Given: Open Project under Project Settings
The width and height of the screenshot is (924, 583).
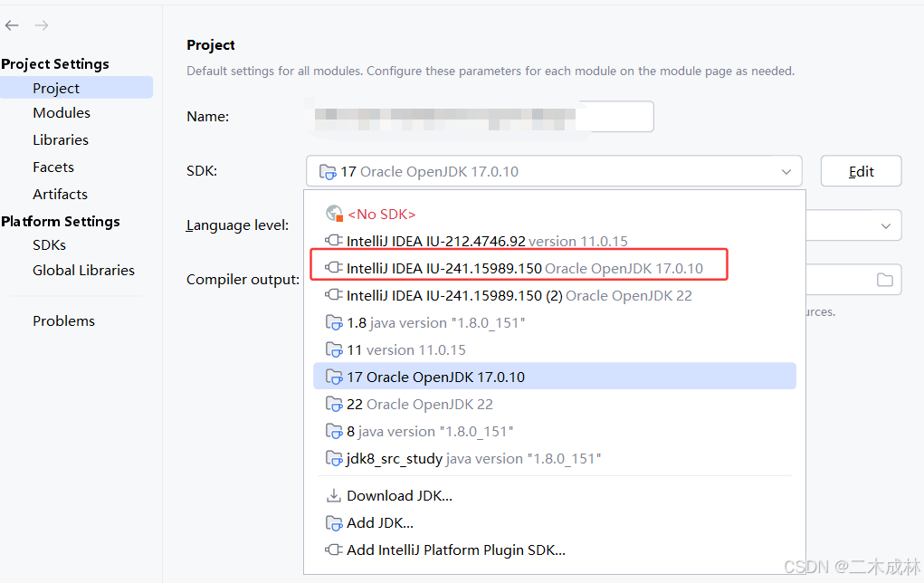Looking at the screenshot, I should [77, 88].
